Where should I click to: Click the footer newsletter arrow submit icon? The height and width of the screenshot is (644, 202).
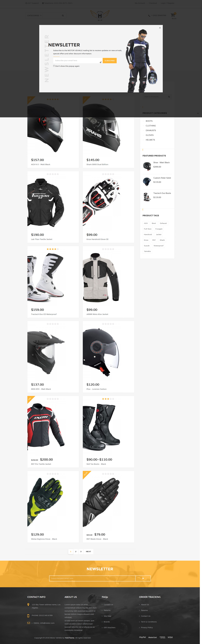point(143,578)
